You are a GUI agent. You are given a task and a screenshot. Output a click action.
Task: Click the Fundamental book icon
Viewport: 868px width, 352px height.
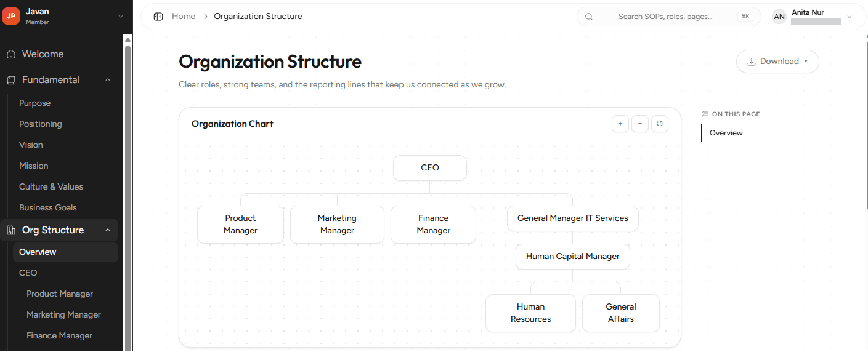coord(11,80)
